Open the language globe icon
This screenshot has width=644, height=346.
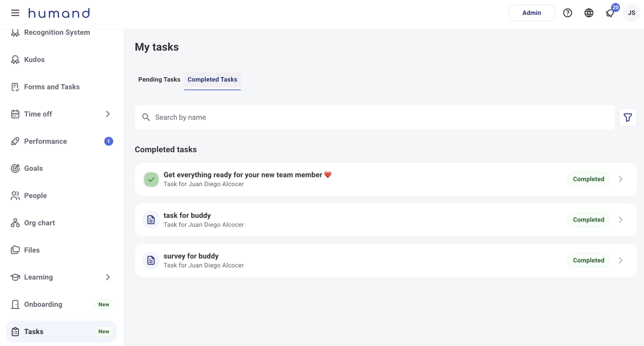tap(589, 13)
